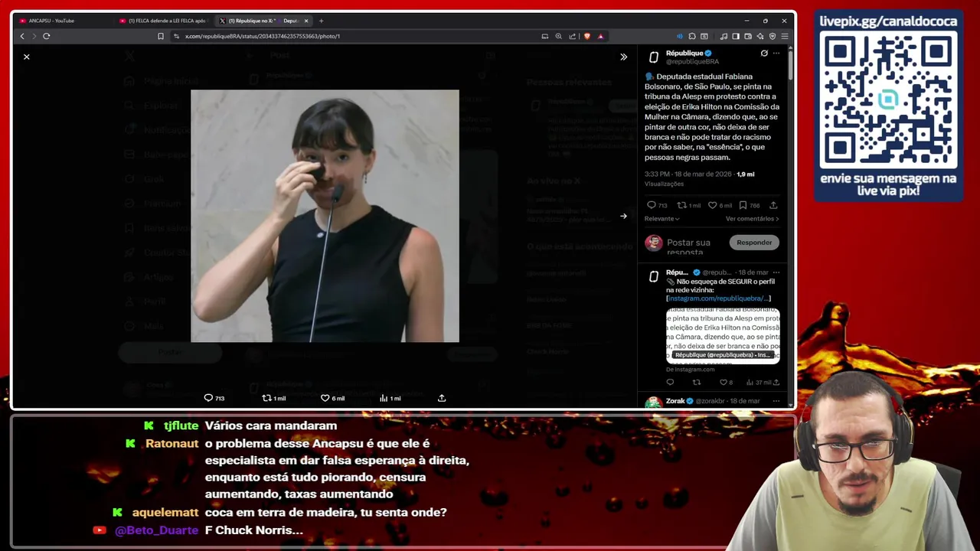The height and width of the screenshot is (551, 980).
Task: Open the 37 mil views on République's reply
Action: point(759,383)
